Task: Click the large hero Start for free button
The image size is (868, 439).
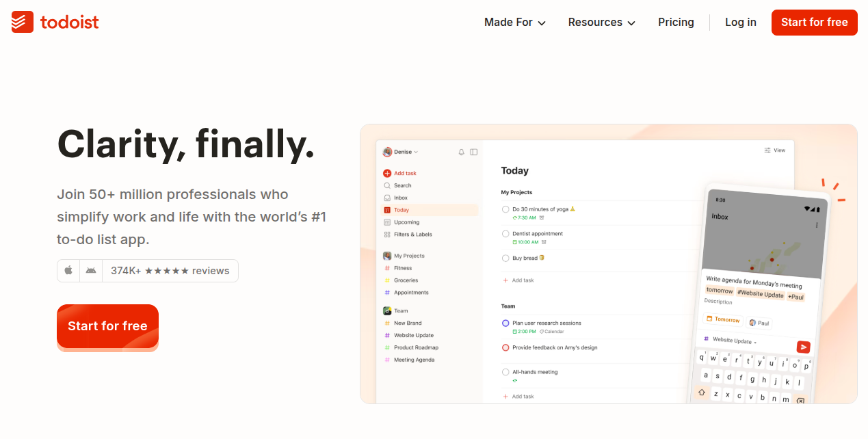Action: (x=107, y=326)
